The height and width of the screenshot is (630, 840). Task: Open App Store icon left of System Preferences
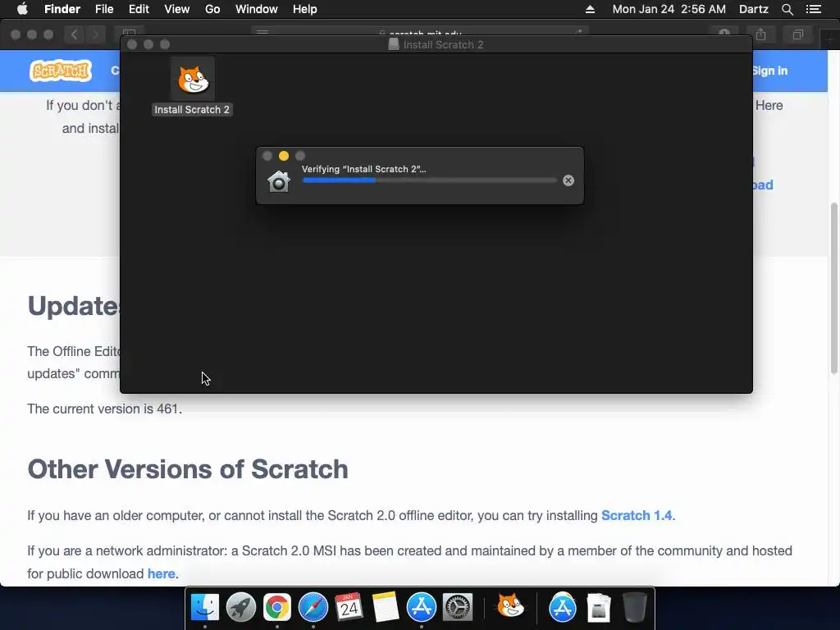coord(422,608)
